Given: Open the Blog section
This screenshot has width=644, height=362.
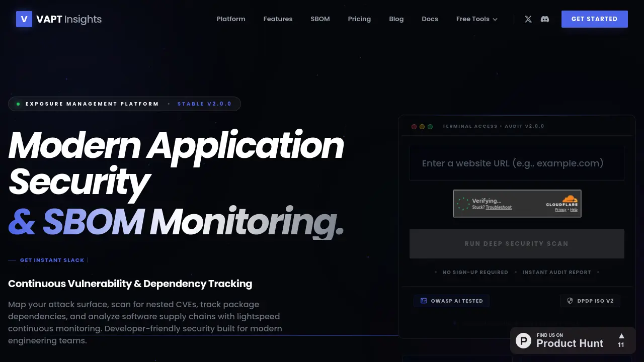Looking at the screenshot, I should [396, 19].
